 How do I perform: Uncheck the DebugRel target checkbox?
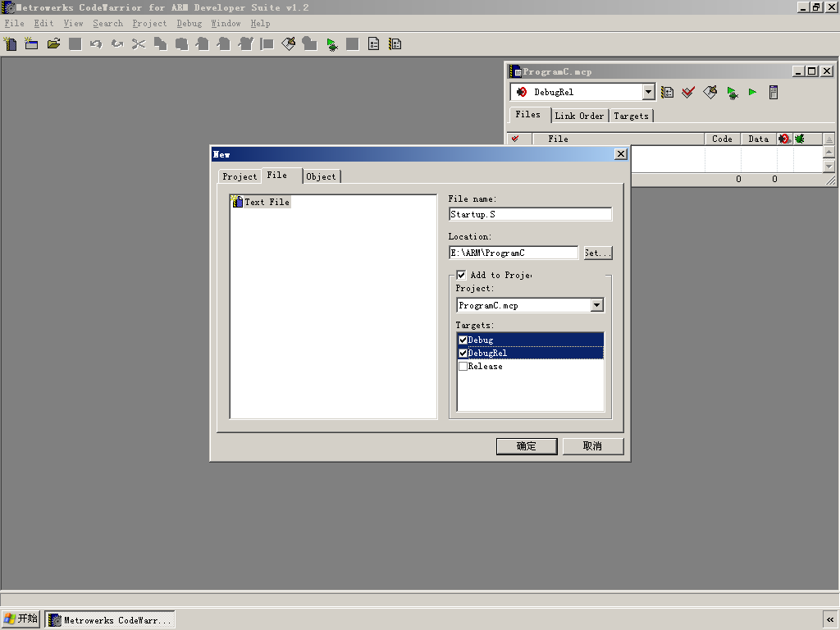463,353
